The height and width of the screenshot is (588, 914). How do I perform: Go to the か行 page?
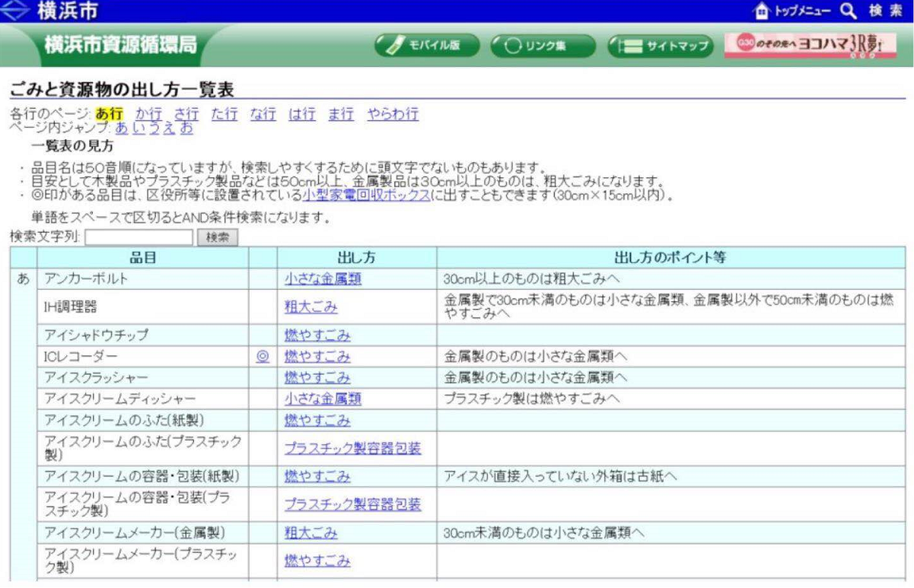click(148, 114)
